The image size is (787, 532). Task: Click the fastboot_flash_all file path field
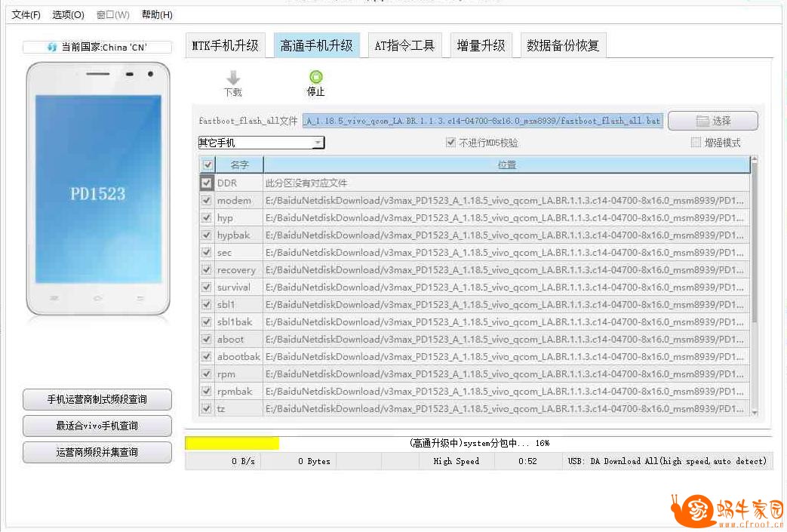pos(482,121)
